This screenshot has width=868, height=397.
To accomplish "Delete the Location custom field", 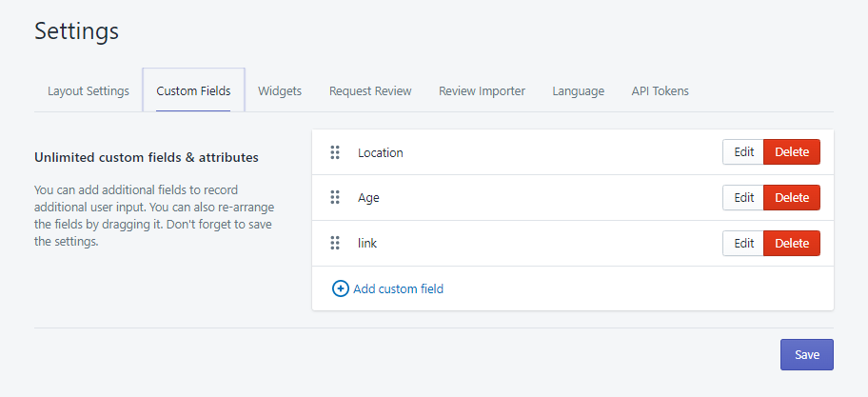I will coord(792,152).
